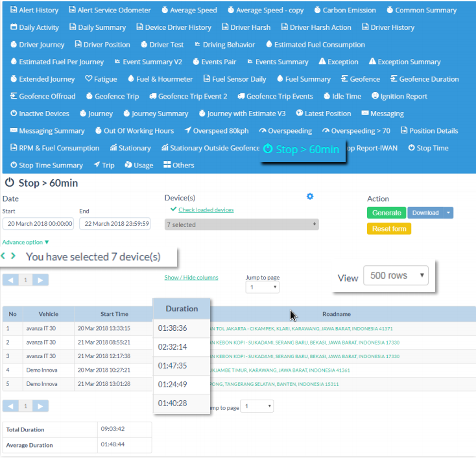
Task: Click the Ignition Report smiley icon
Action: click(375, 95)
